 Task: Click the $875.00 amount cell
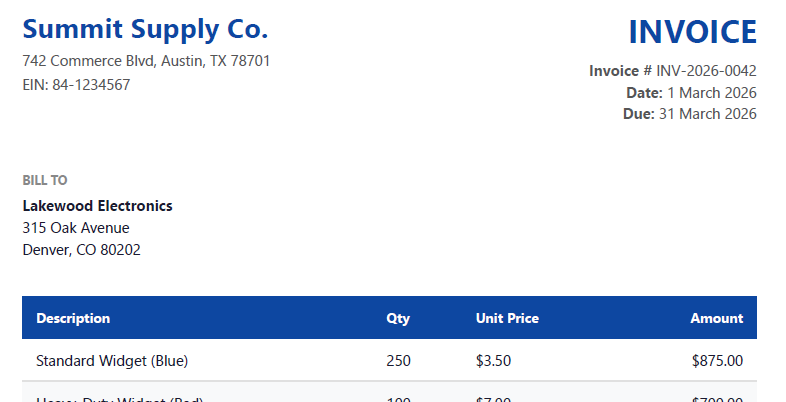[x=717, y=360]
